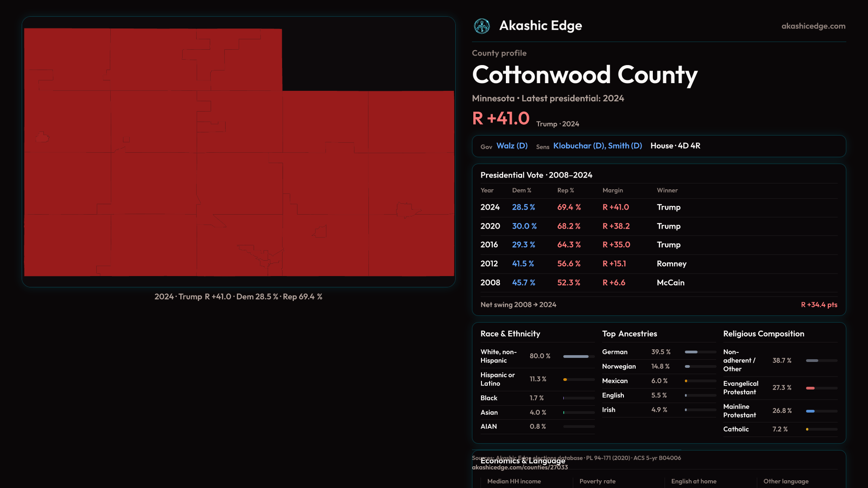The height and width of the screenshot is (488, 868).
Task: Click the 2012 Romney vote row
Action: click(x=658, y=264)
